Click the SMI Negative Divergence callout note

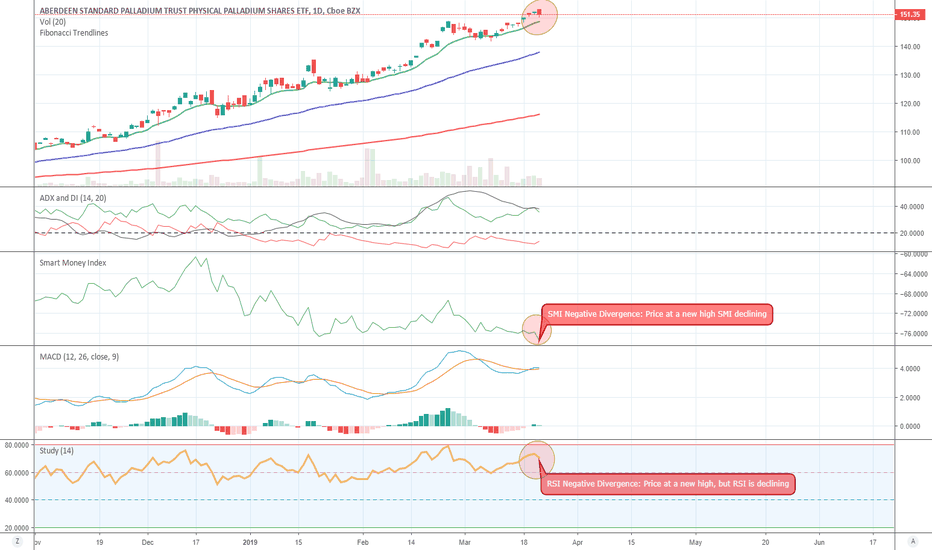coord(657,314)
